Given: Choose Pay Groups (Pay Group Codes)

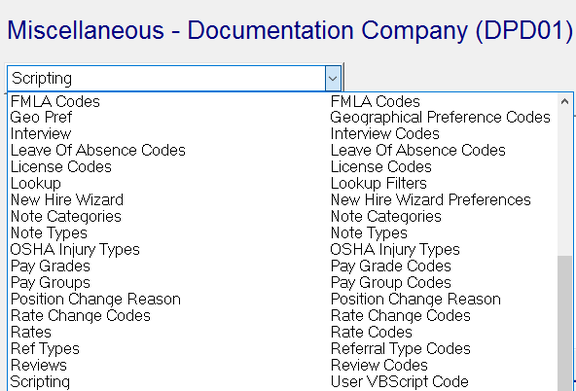Looking at the screenshot, I should (282, 283).
